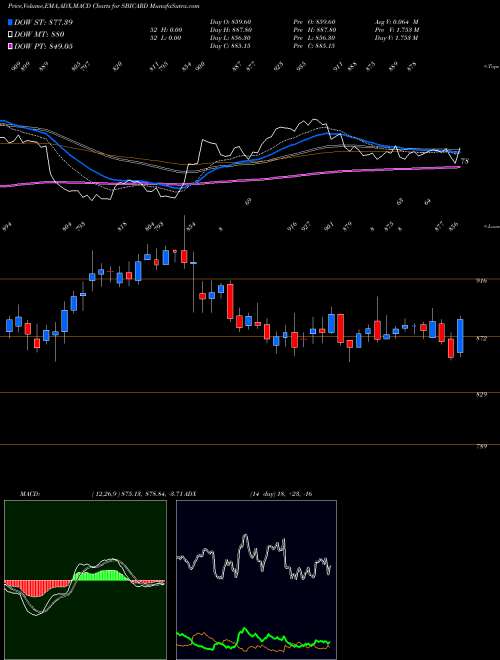This screenshot has width=500, height=660.
Task: Click the Day H high price value
Action: coord(231,30)
